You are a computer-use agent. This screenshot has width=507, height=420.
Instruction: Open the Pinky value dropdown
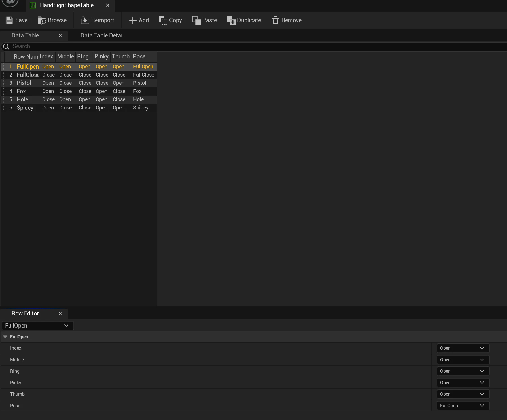point(463,383)
